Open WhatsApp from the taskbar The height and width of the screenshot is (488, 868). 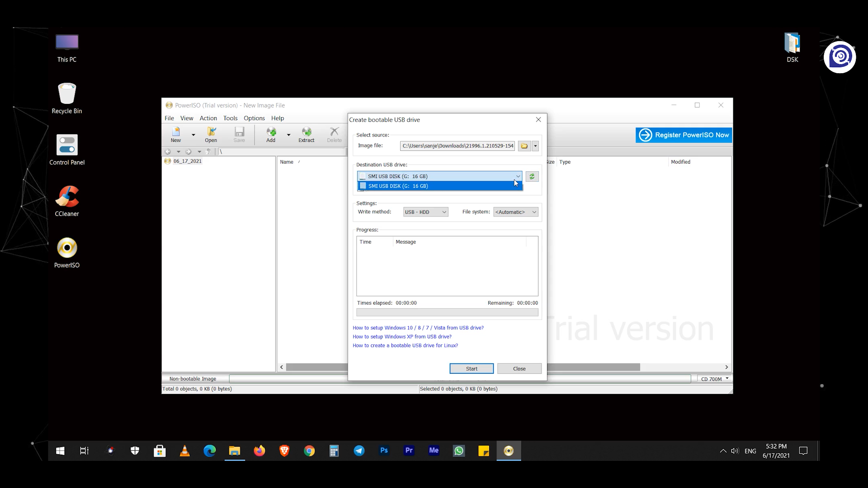[459, 451]
